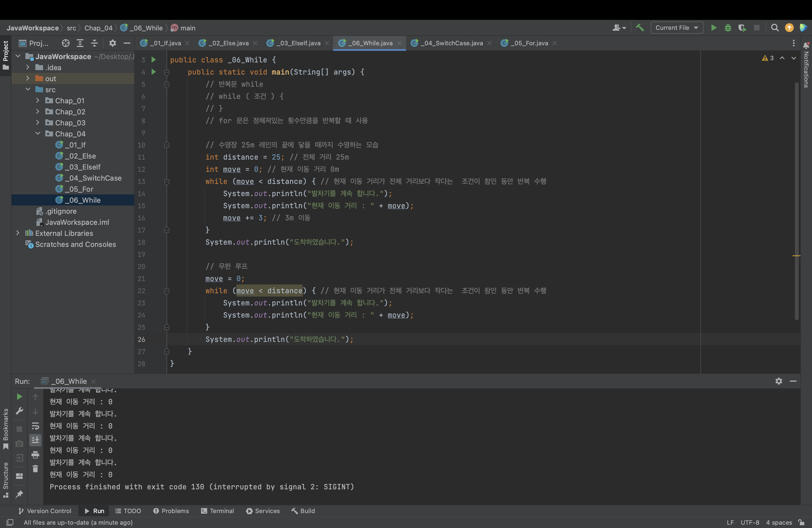
Task: Click the 3 warnings indicator
Action: tap(768, 58)
